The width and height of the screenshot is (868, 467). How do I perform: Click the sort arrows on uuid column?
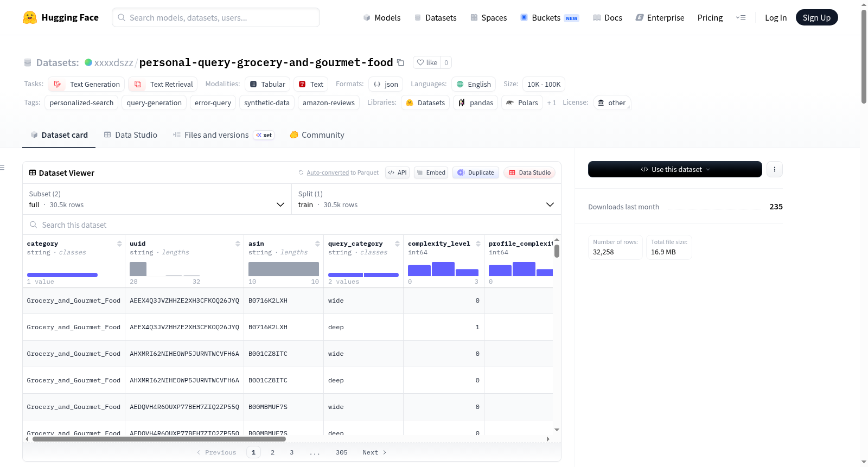click(238, 244)
